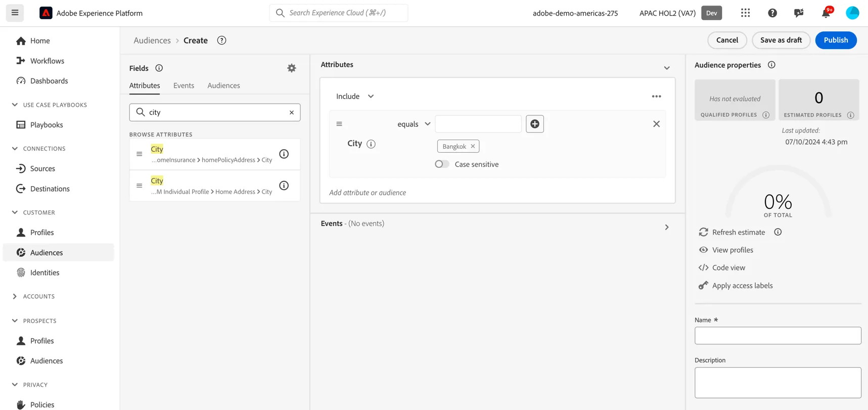Open Fields settings gear
Image resolution: width=868 pixels, height=410 pixels.
292,68
